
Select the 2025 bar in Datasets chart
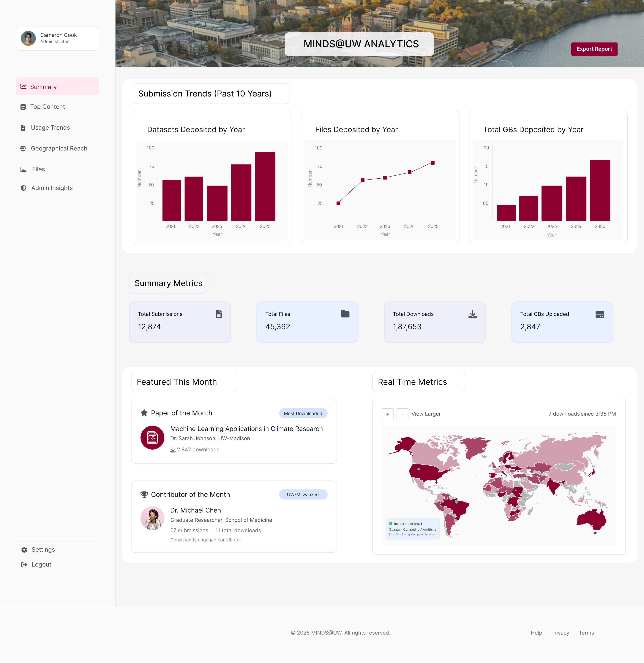point(265,186)
